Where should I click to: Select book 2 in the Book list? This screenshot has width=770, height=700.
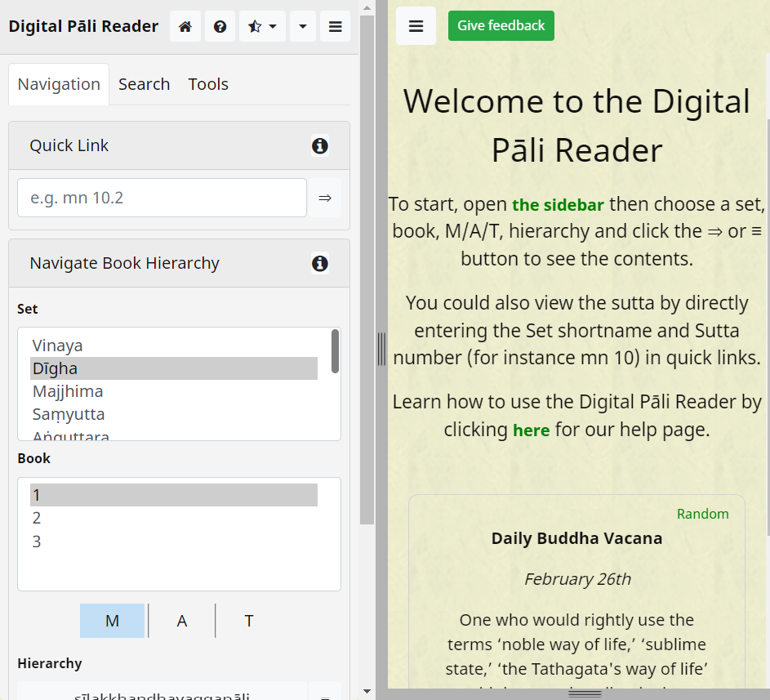(x=174, y=518)
